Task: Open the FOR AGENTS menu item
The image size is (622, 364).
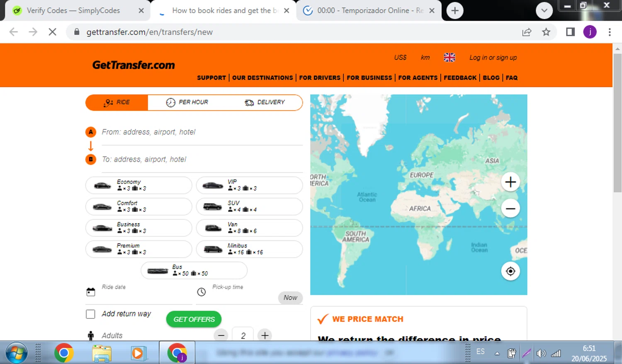Action: click(418, 78)
